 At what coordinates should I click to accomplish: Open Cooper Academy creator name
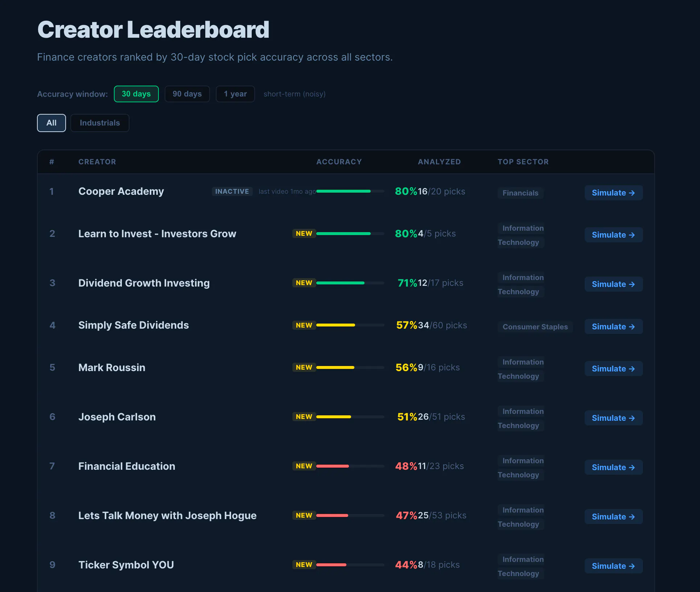coord(121,191)
